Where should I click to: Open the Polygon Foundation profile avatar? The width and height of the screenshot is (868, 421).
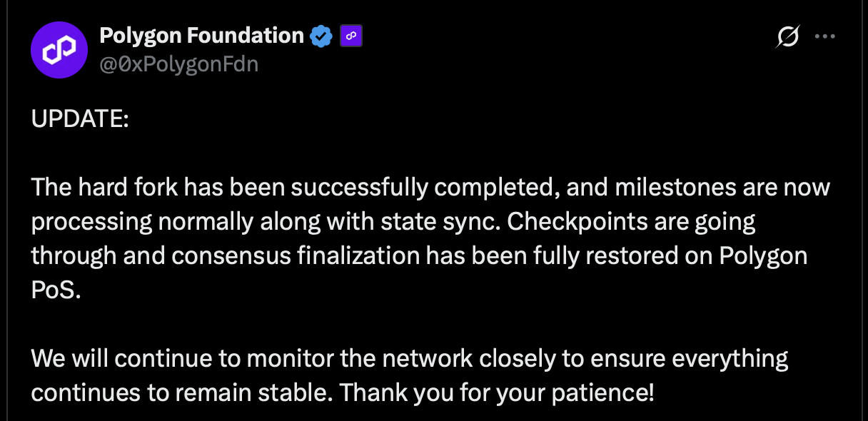click(59, 50)
